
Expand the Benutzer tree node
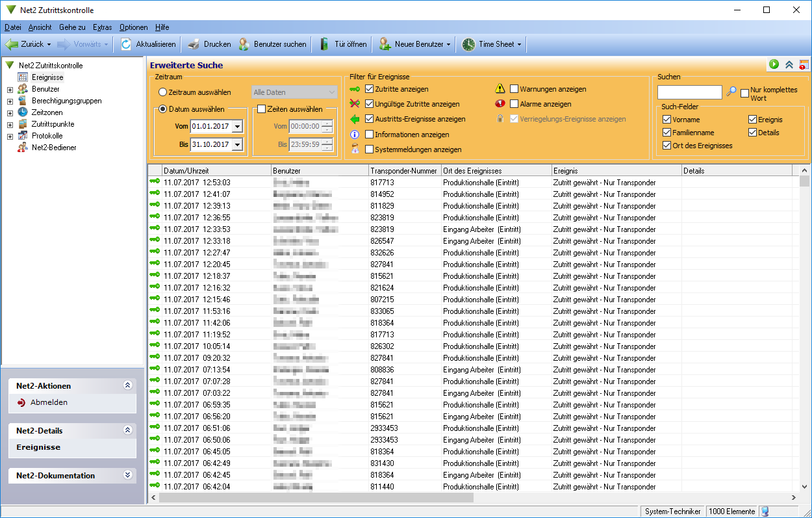click(x=10, y=89)
